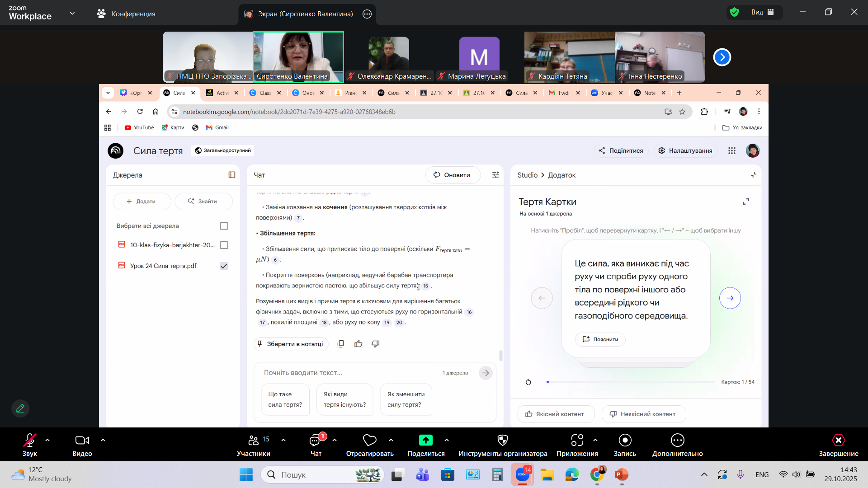Click the flashcard progress slider bar

tap(630, 382)
